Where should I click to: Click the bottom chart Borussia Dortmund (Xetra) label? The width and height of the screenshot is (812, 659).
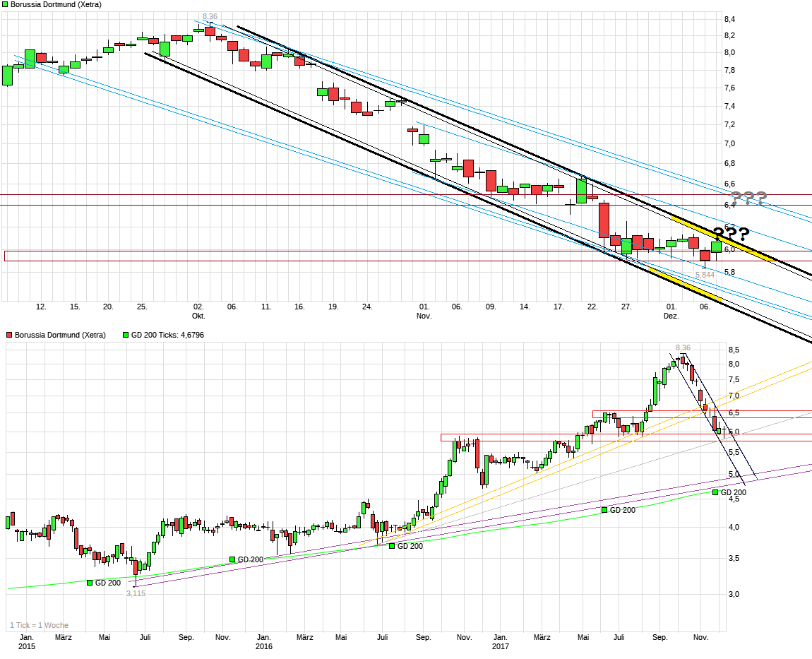coord(60,336)
